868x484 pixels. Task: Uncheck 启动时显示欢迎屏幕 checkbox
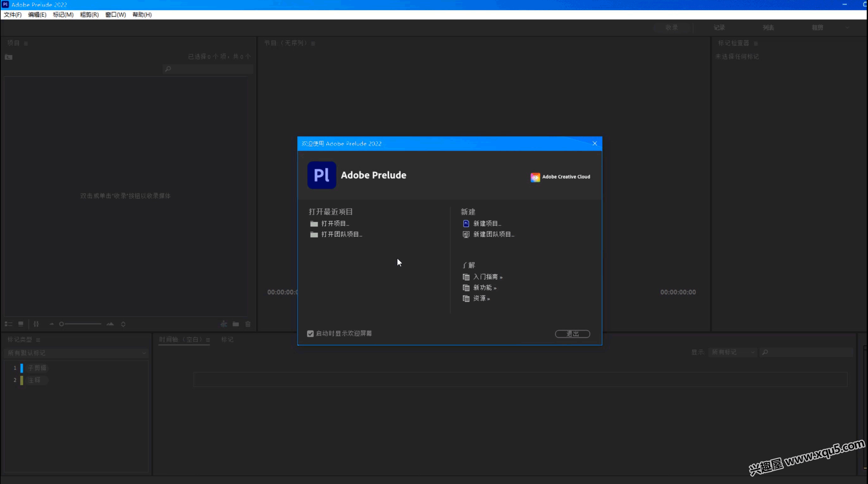pyautogui.click(x=310, y=334)
